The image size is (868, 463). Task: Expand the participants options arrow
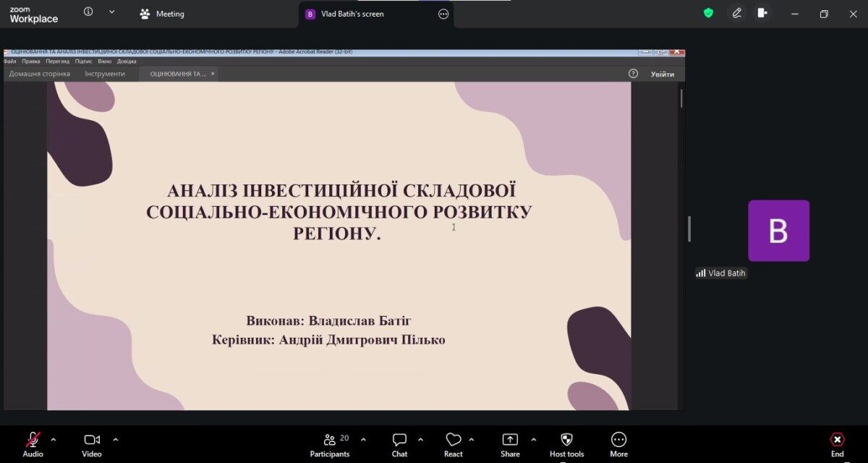[363, 439]
